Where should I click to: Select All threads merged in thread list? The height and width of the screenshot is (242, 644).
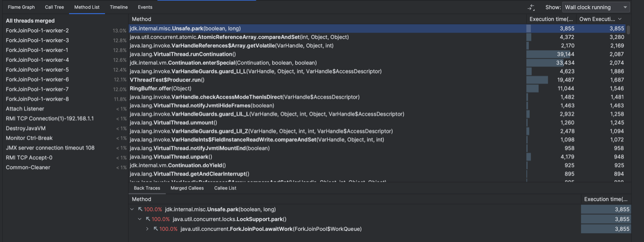click(x=30, y=21)
